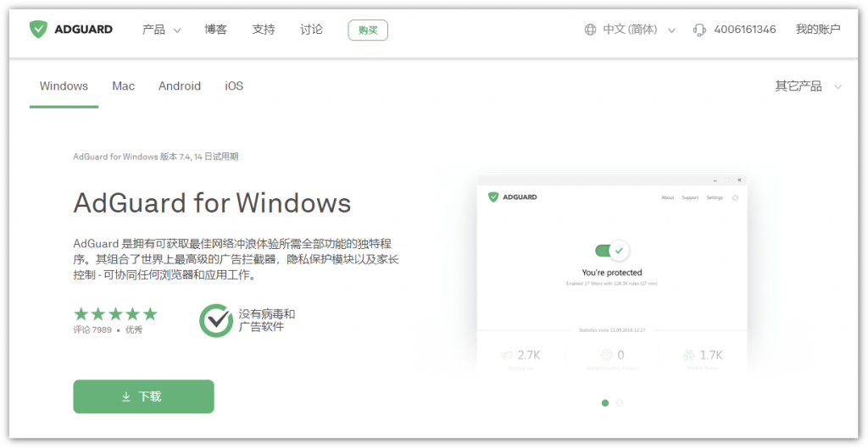
Task: Click About in the app preview
Action: (x=668, y=197)
